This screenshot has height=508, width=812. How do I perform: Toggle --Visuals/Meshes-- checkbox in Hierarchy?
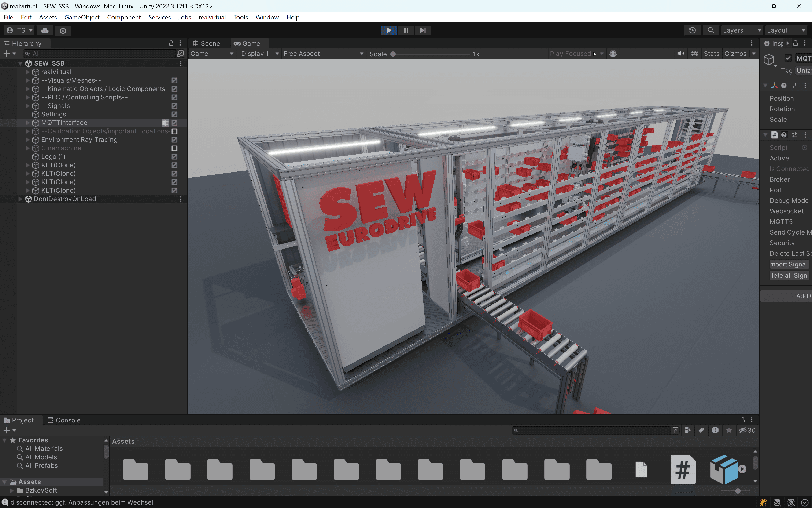pyautogui.click(x=174, y=80)
